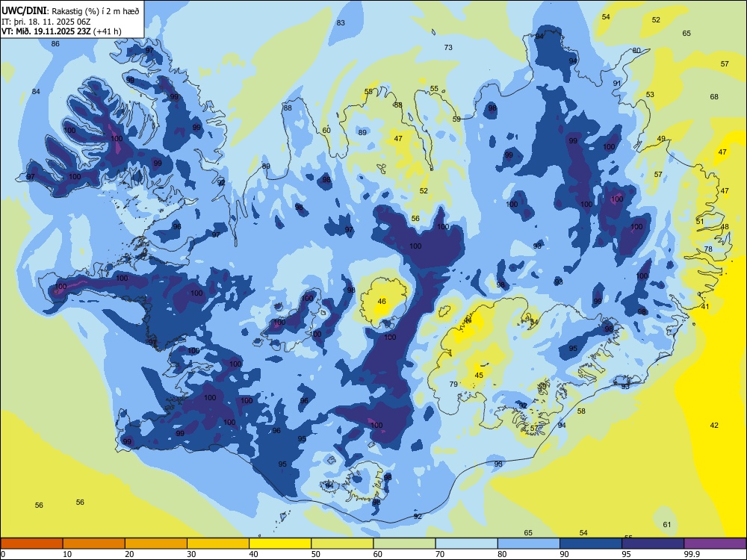This screenshot has width=747, height=560.
Task: Click the '46' value in the yellow glacier patch
Action: [x=382, y=302]
